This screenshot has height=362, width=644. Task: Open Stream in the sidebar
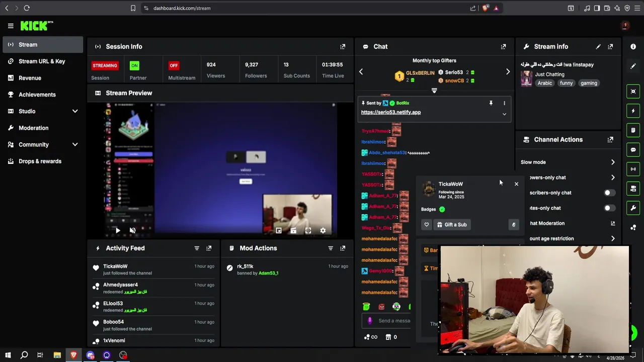(x=42, y=45)
